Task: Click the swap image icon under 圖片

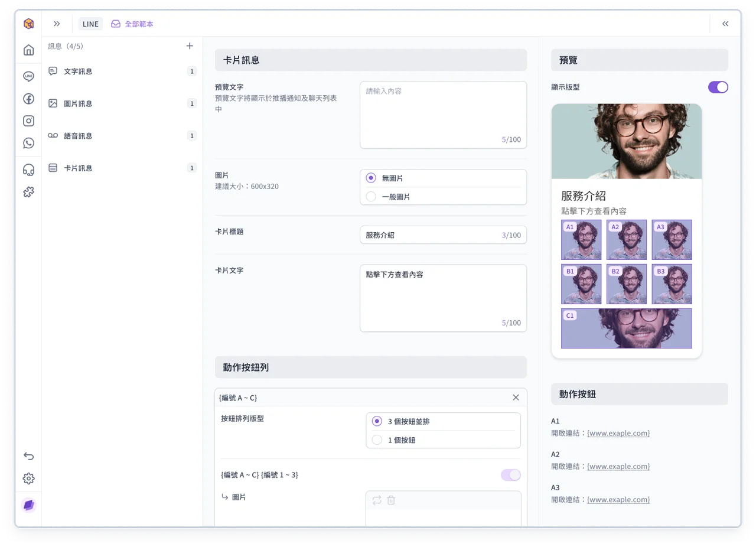Action: (377, 500)
